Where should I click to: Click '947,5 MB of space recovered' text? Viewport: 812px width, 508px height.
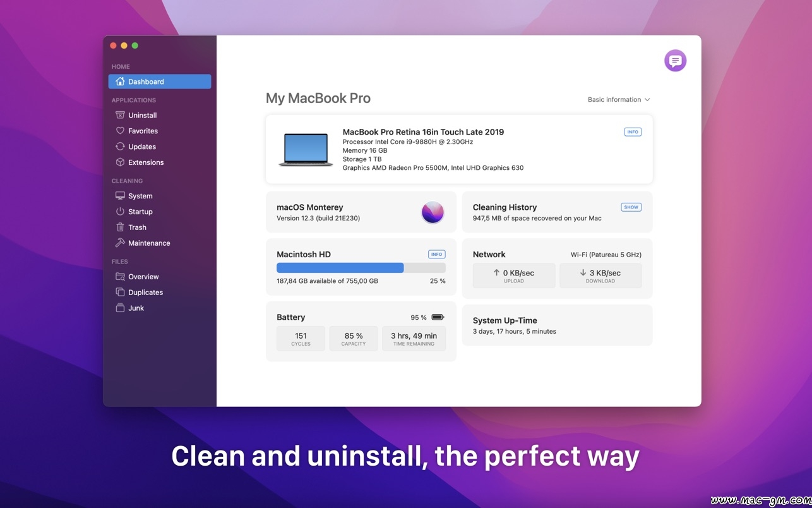click(x=537, y=219)
